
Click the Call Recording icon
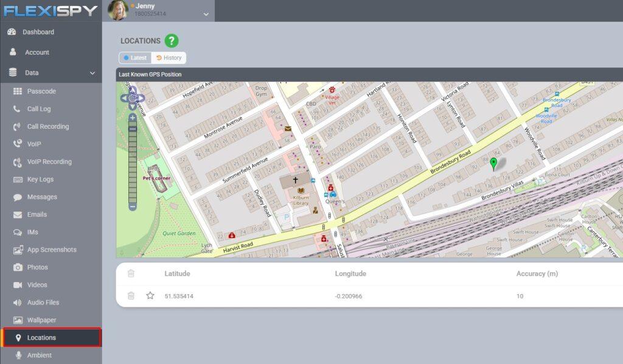click(16, 126)
